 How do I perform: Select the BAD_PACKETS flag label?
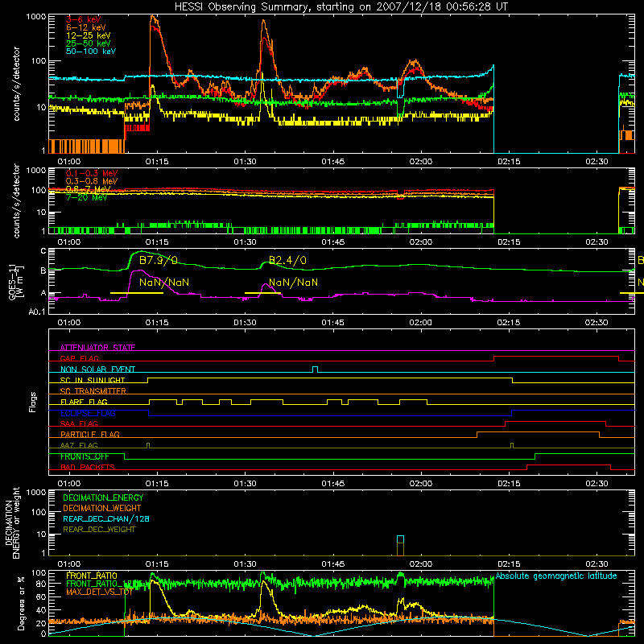tap(88, 467)
